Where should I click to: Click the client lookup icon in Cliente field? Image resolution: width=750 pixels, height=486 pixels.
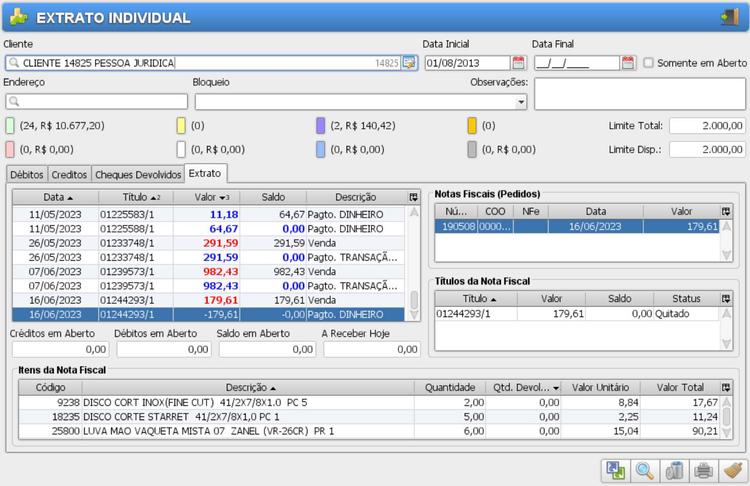(409, 63)
